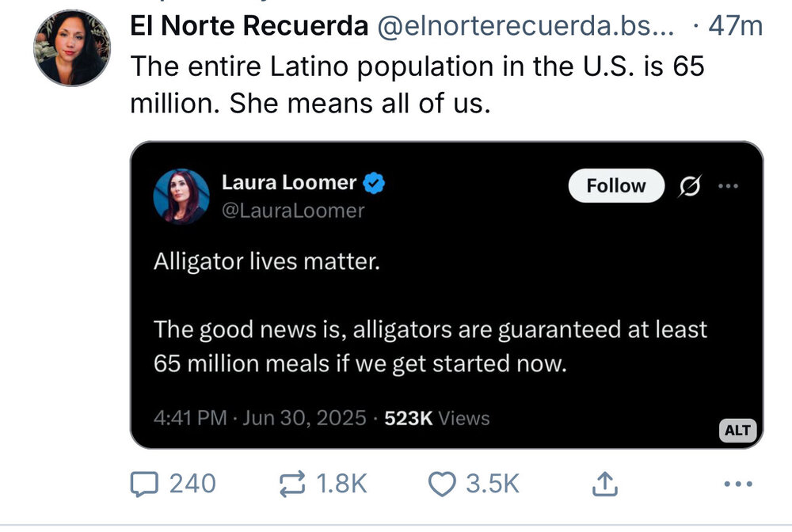Click the 4:41 PM Jun 30, 2025 timestamp
This screenshot has width=792, height=532.
point(261,418)
